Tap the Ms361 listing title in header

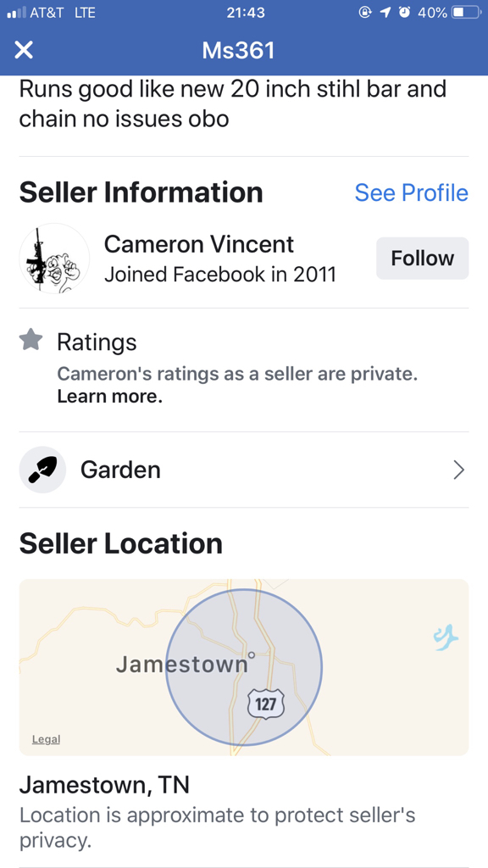click(x=238, y=50)
